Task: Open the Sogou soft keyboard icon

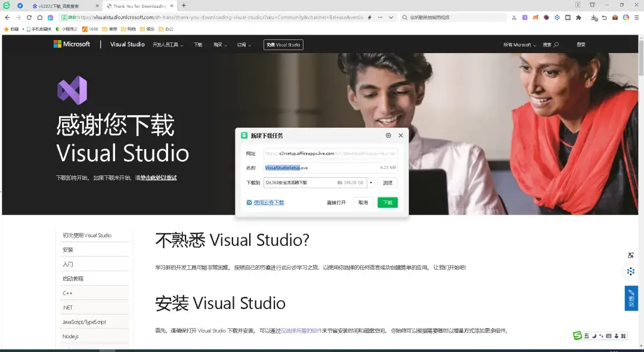Action: click(609, 335)
